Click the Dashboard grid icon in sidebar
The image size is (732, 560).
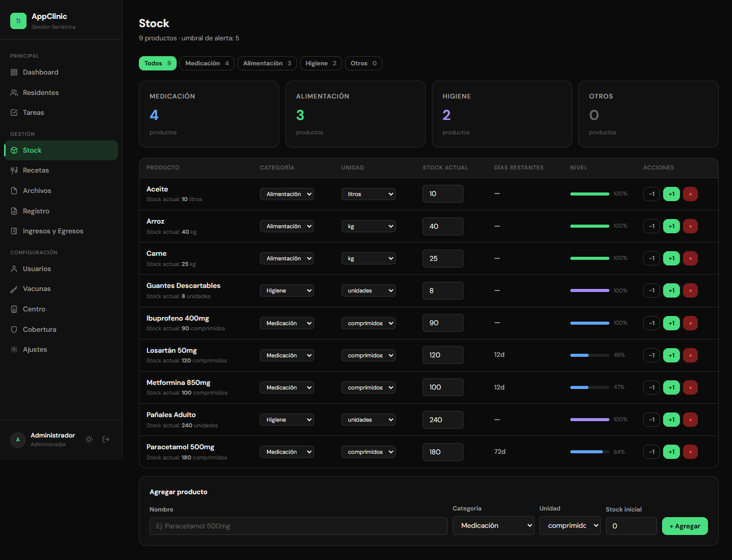[14, 72]
